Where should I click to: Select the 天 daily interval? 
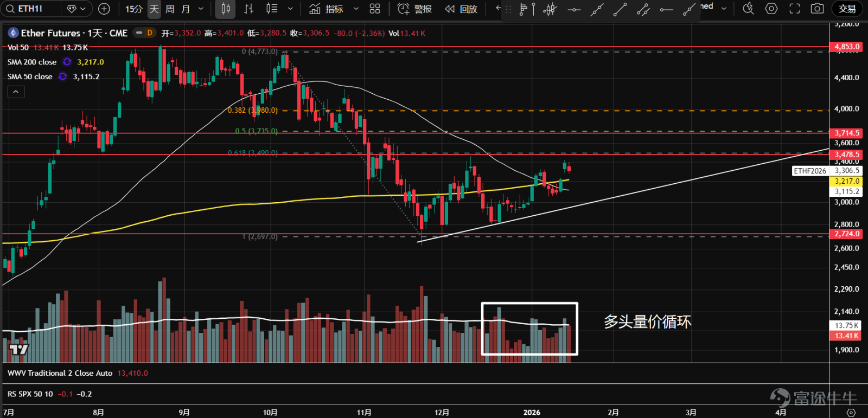(x=154, y=9)
